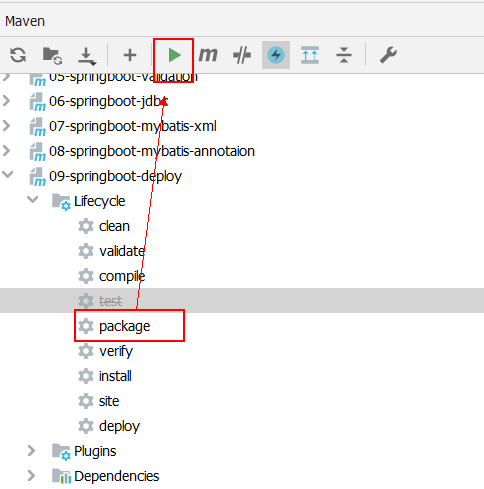This screenshot has height=489, width=484.
Task: Open Execute Maven Goal dialog
Action: pos(208,54)
